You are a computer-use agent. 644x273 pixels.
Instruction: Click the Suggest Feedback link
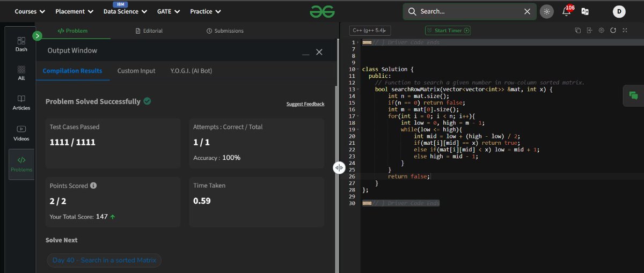[x=305, y=104]
